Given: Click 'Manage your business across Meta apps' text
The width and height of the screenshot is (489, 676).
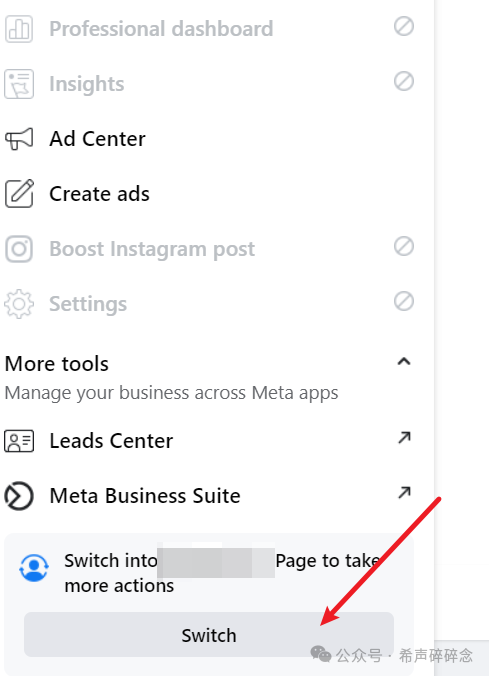Looking at the screenshot, I should 171,393.
